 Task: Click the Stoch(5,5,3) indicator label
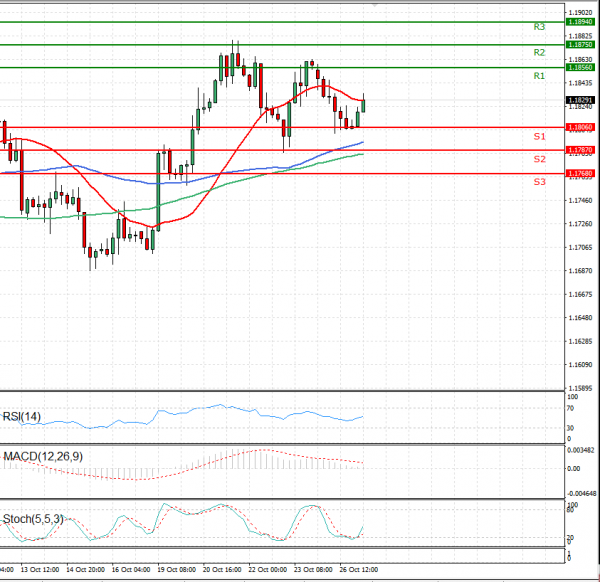(x=33, y=519)
